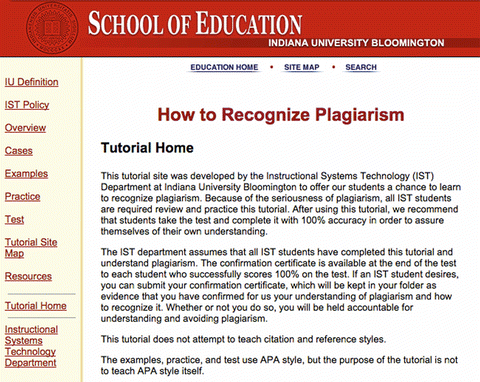Screen dimensions: 480x382
Task: Click the Indiana University seal logo
Action: pos(52,28)
